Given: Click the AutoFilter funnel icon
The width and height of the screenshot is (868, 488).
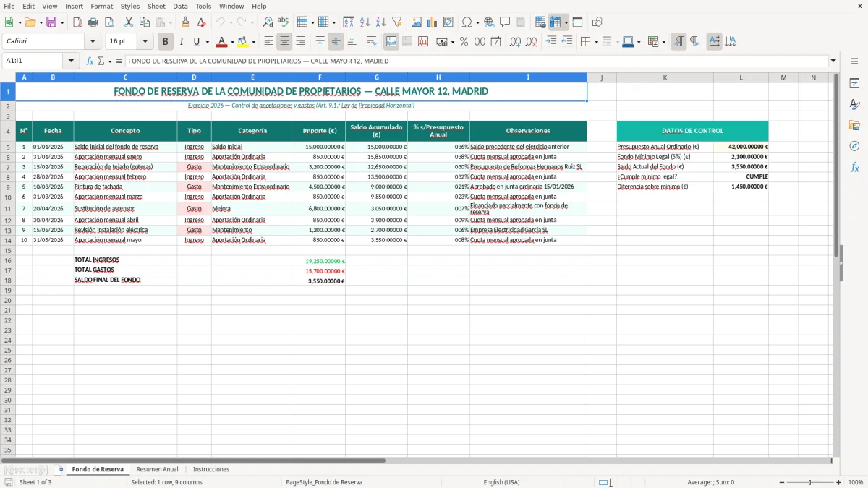Looking at the screenshot, I should pos(397,22).
